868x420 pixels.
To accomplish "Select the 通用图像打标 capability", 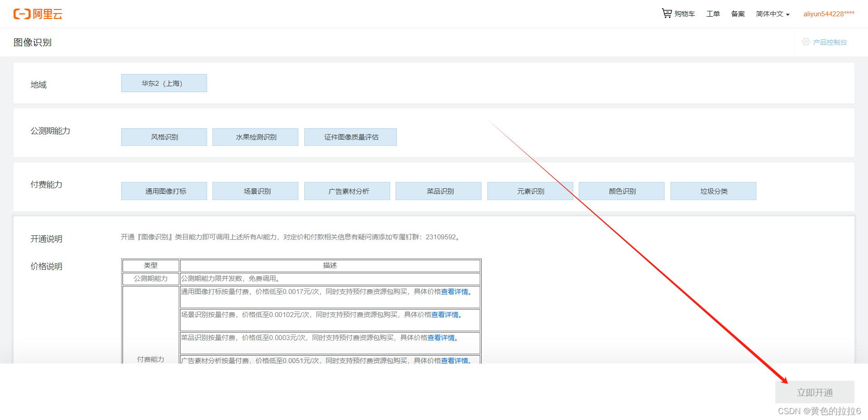I will (x=164, y=191).
